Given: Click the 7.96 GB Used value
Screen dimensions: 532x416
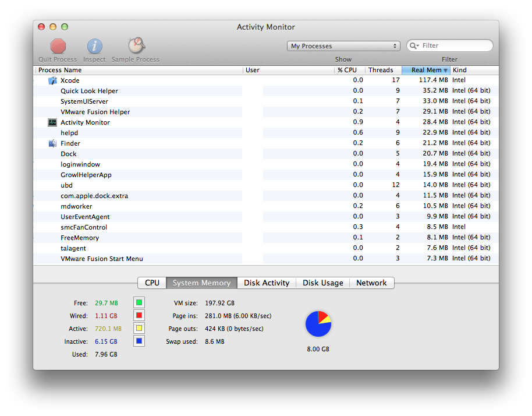Looking at the screenshot, I should 106,355.
